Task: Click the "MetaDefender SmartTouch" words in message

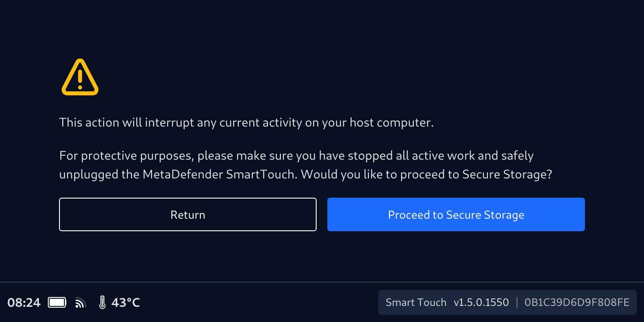Action: (x=220, y=174)
